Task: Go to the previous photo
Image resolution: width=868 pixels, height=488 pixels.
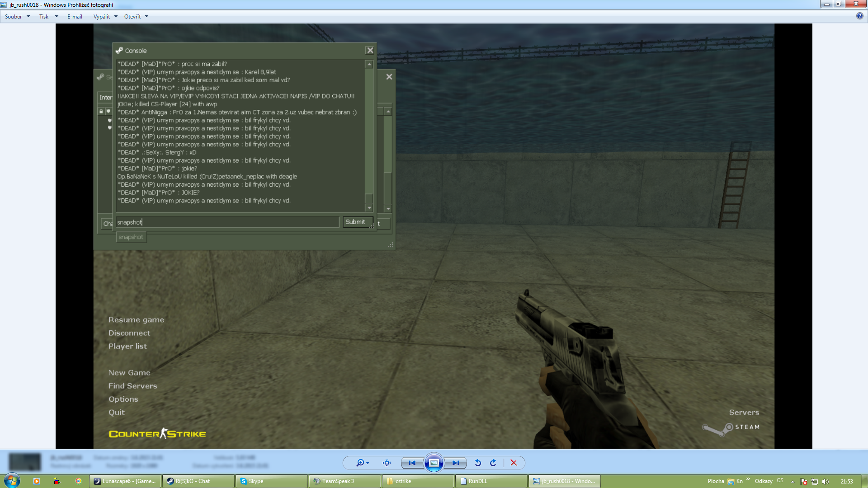Action: point(412,463)
